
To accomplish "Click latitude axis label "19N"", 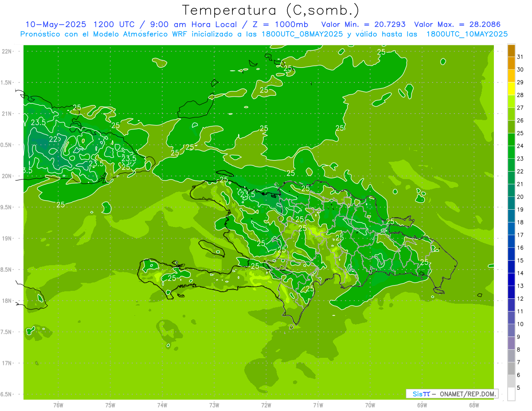I will coord(6,239).
